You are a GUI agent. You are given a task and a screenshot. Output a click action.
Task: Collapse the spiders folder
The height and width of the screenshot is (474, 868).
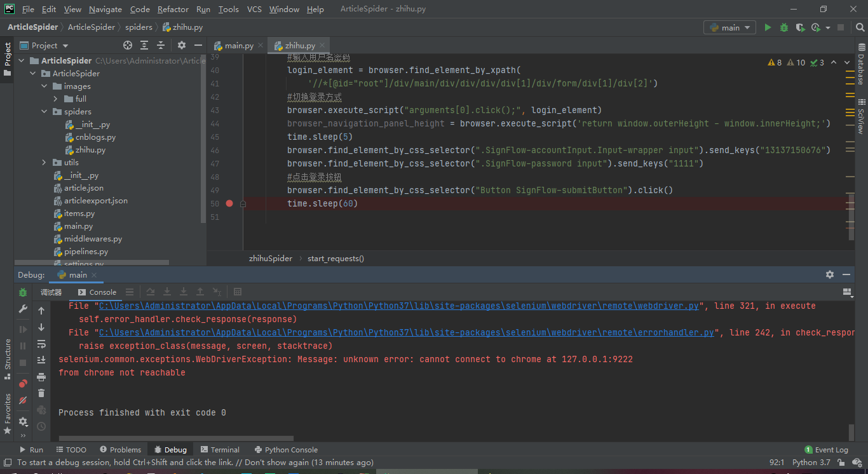coord(44,112)
